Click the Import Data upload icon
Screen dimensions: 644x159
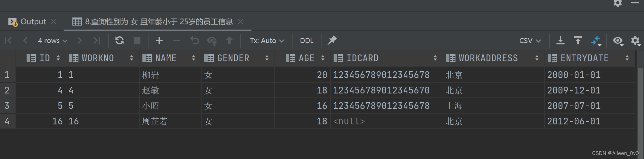578,41
